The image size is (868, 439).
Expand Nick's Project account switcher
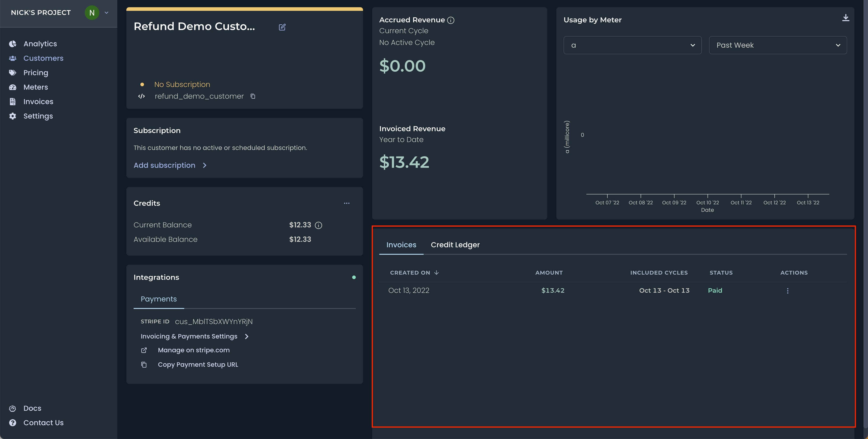click(x=106, y=13)
